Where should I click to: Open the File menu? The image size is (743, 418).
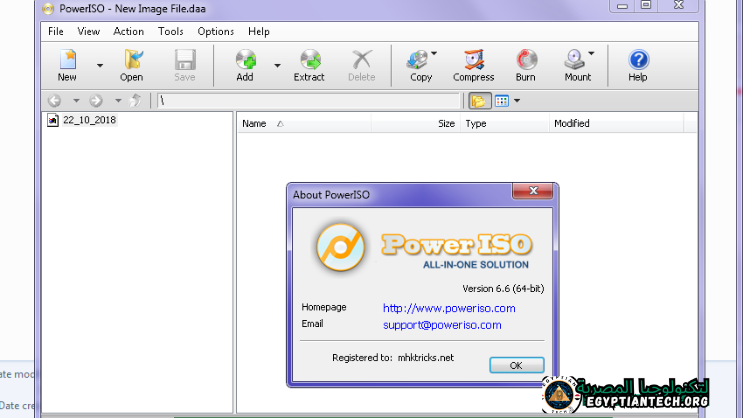(x=55, y=31)
